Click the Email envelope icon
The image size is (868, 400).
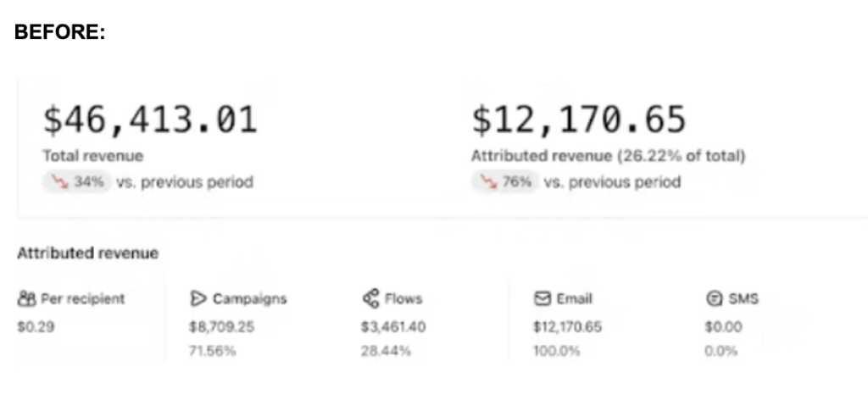tap(542, 298)
